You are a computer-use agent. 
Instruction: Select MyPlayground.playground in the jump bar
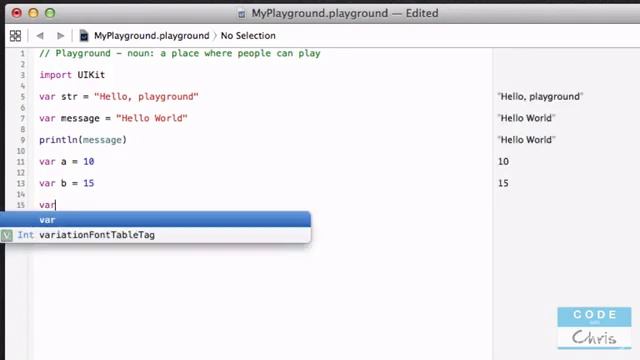[151, 36]
